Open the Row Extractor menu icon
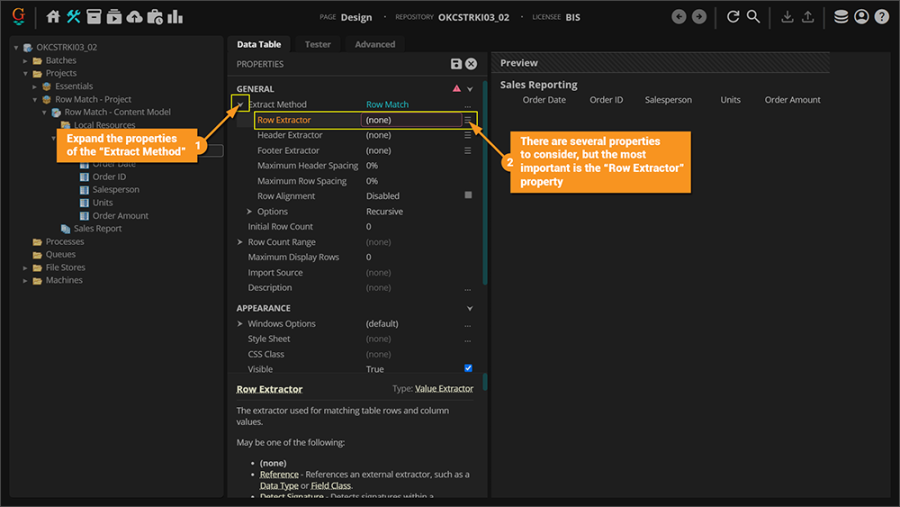900x507 pixels. tap(468, 120)
